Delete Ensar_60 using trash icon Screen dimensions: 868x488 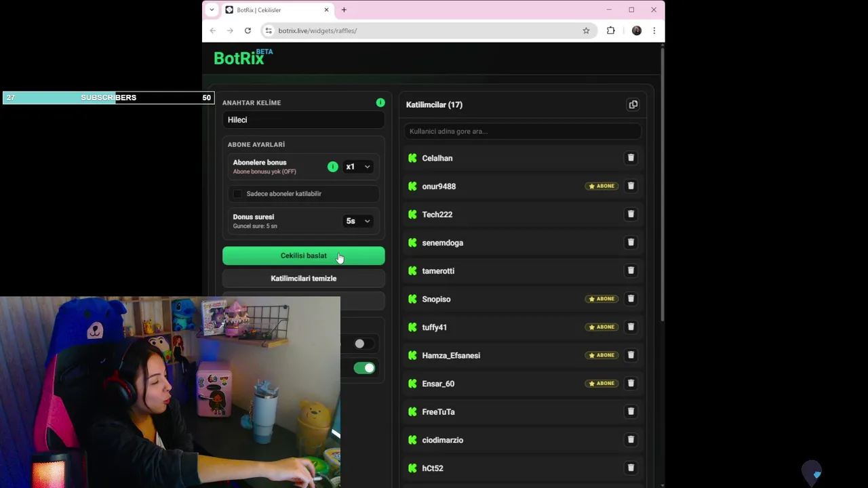pos(631,383)
